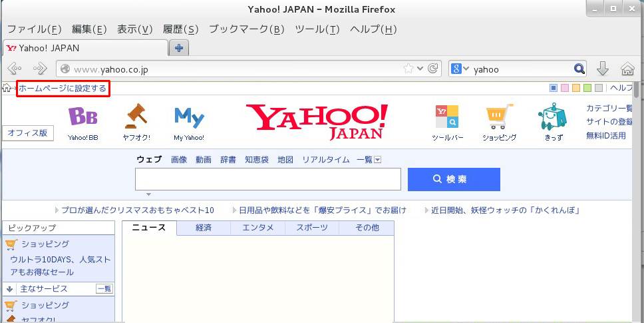Click the Yahoo! BB icon

(83, 118)
